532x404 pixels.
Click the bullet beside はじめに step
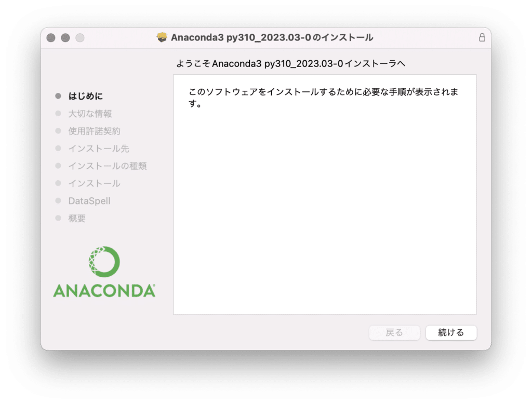point(58,96)
